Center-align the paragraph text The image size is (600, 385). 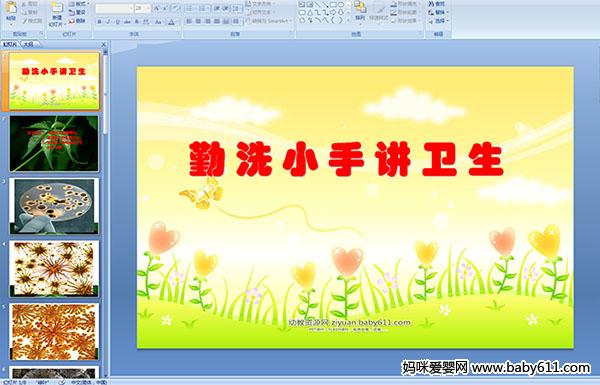point(198,22)
